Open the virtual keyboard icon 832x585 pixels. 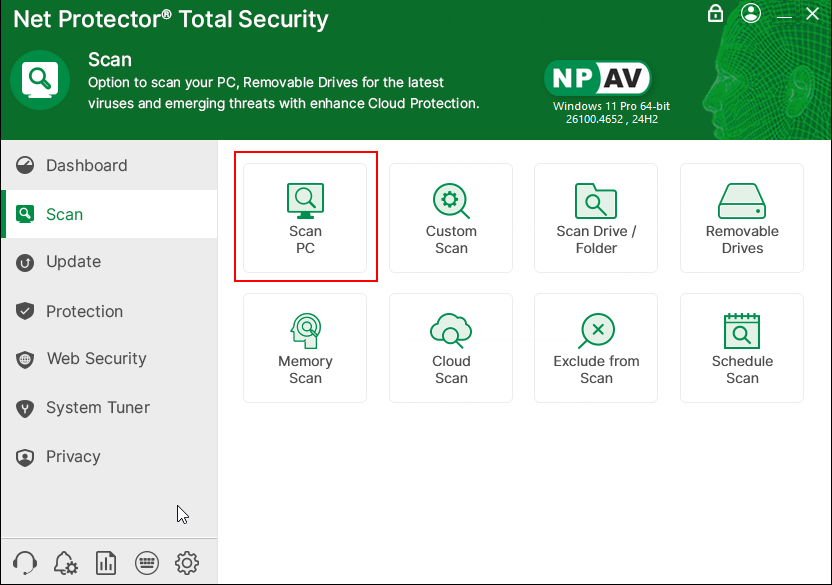[146, 563]
